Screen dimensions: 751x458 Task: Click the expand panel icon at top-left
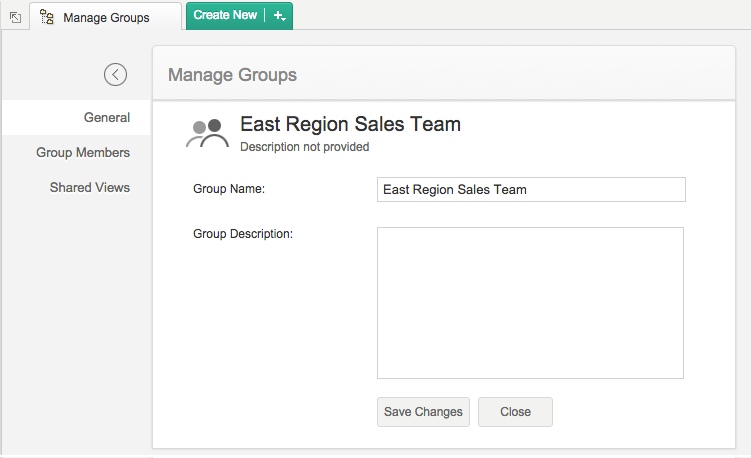15,17
